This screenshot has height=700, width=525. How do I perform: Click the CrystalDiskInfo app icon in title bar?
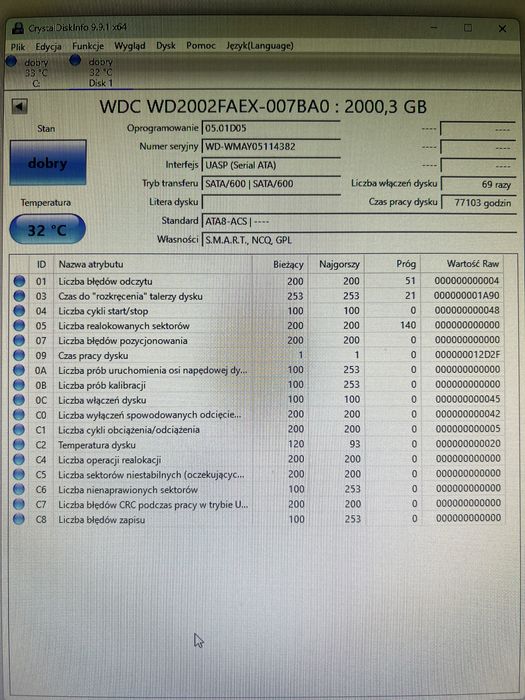pos(17,28)
